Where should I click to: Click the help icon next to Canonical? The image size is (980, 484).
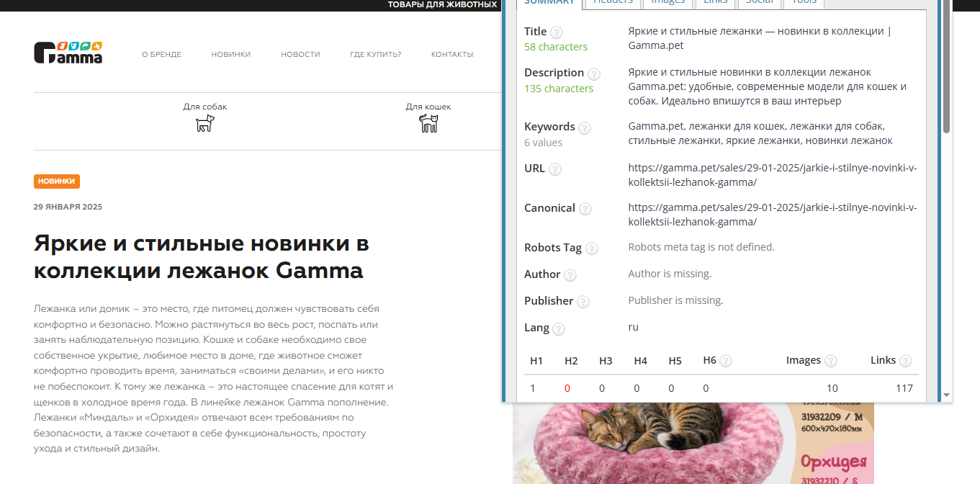point(585,209)
